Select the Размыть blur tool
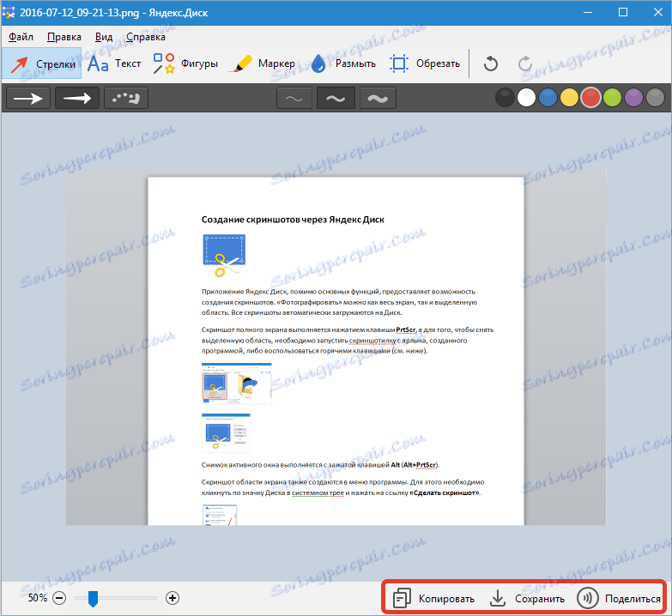Viewport: 672px width, 616px height. pos(343,63)
